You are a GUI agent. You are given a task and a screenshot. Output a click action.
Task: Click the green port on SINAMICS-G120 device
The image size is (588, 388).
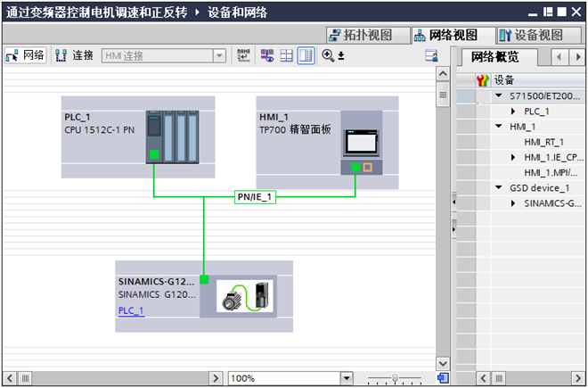click(x=204, y=279)
